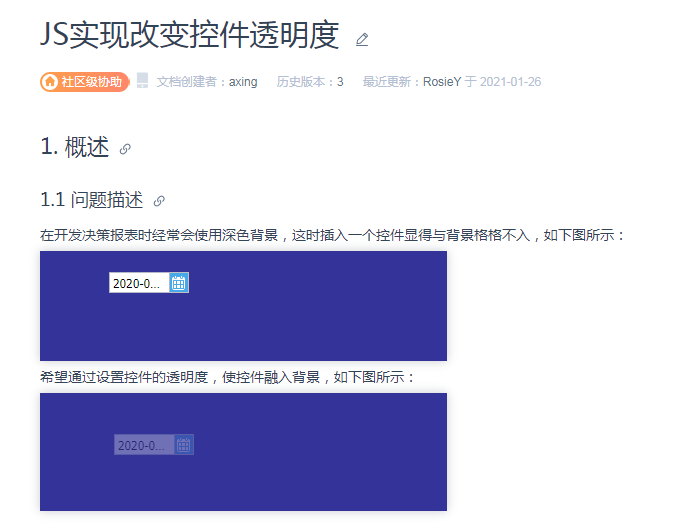Viewport: 692px width, 529px height.
Task: Click the faded calendar icon in transparent widget
Action: point(184,445)
